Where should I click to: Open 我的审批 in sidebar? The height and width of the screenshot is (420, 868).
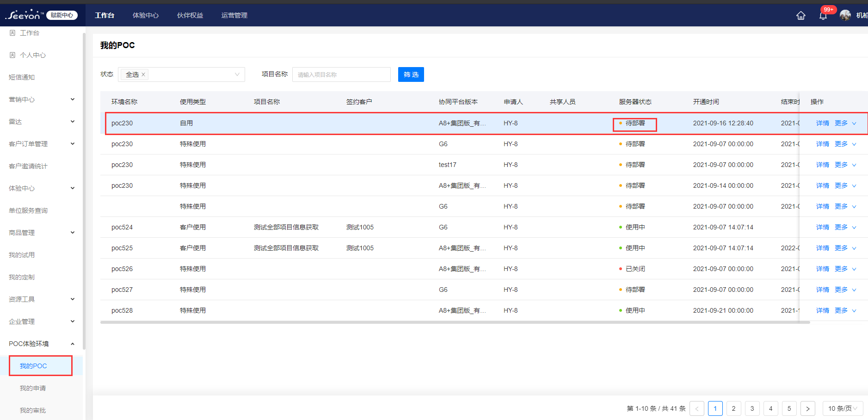[33, 410]
